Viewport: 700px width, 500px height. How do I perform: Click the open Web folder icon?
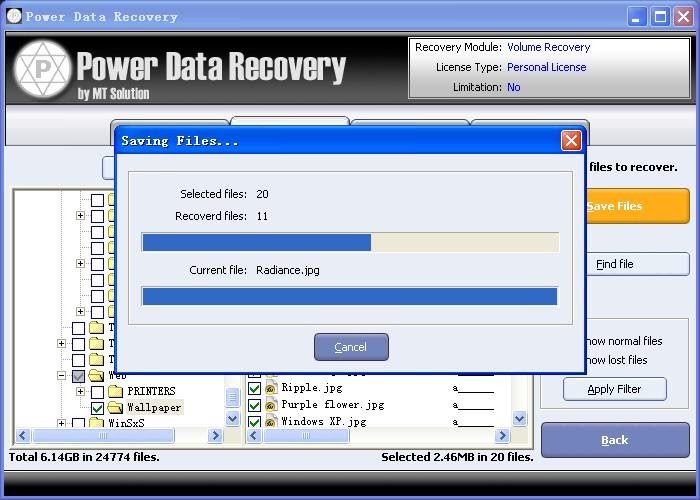coord(96,376)
